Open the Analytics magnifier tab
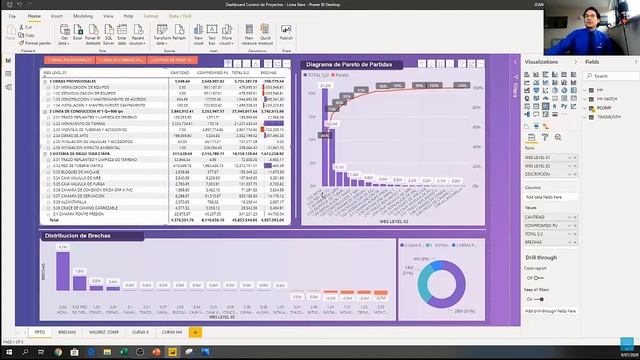Viewport: 640px width, 360px height. click(x=558, y=137)
